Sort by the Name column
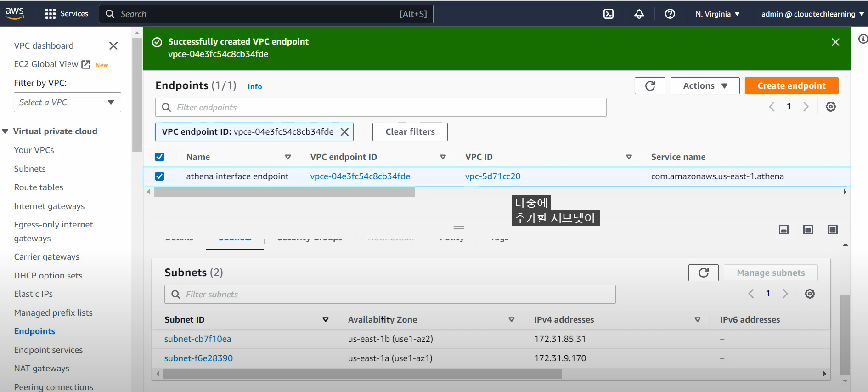This screenshot has height=392, width=868. tap(288, 157)
